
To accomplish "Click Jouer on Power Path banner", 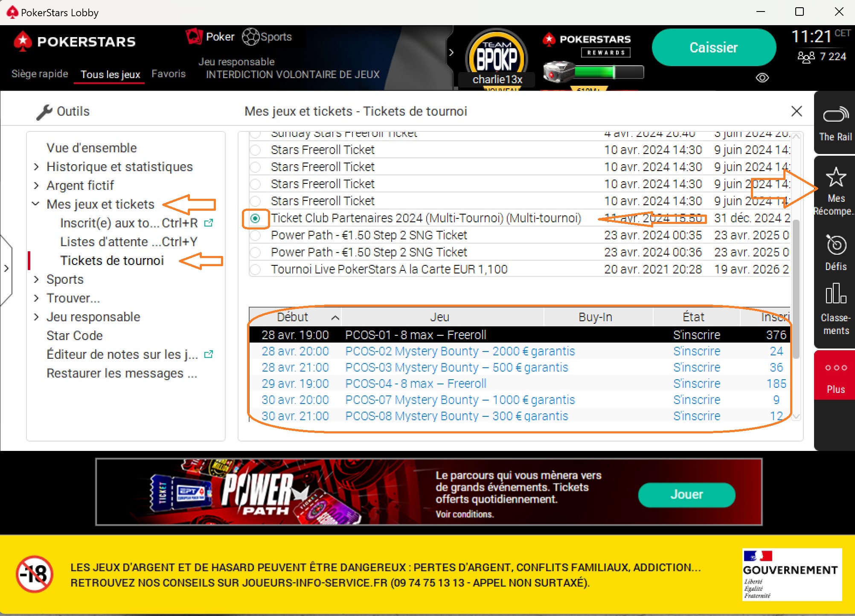I will click(686, 494).
